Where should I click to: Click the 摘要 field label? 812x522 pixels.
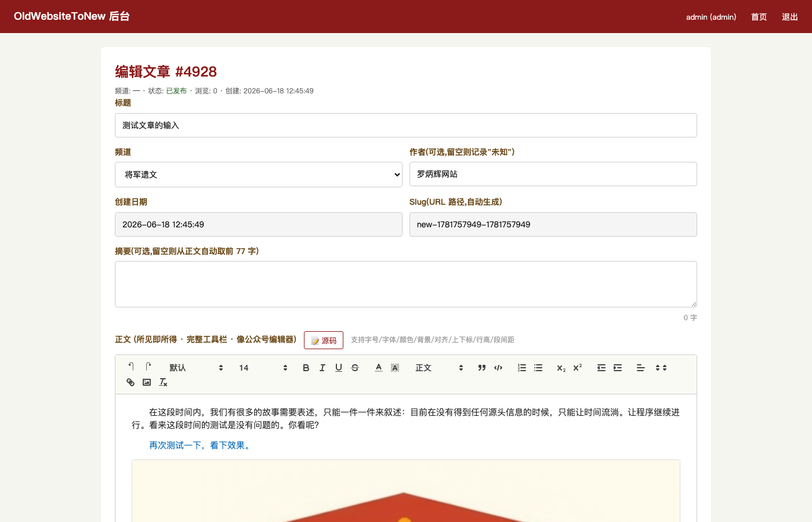pyautogui.click(x=187, y=251)
